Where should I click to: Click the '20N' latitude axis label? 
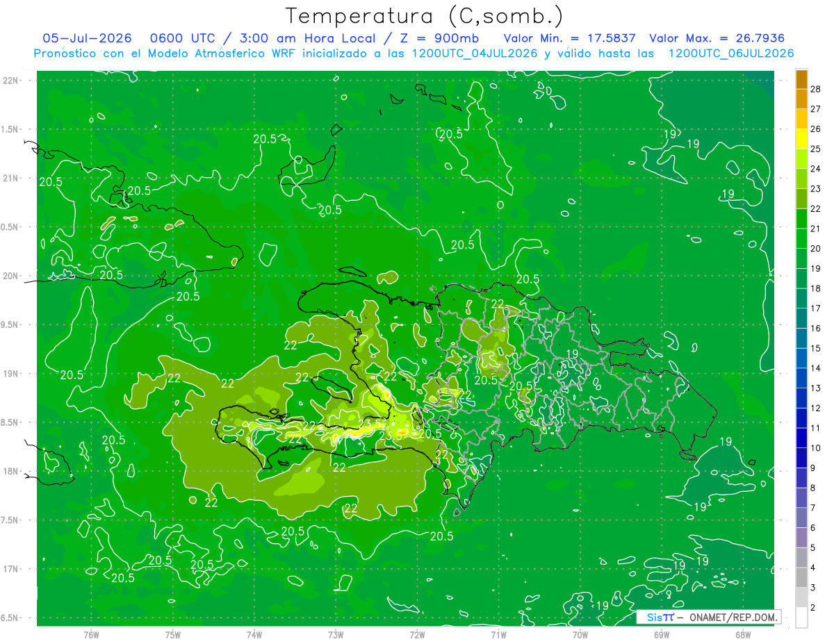point(10,276)
